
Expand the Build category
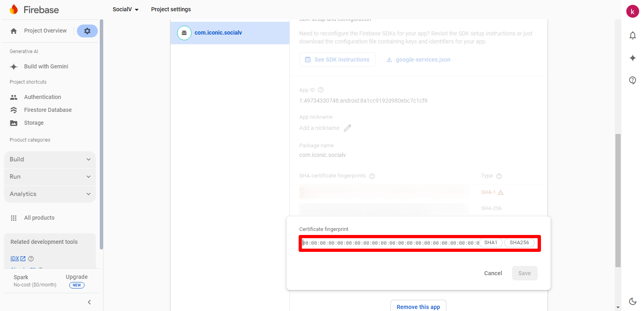tap(50, 159)
